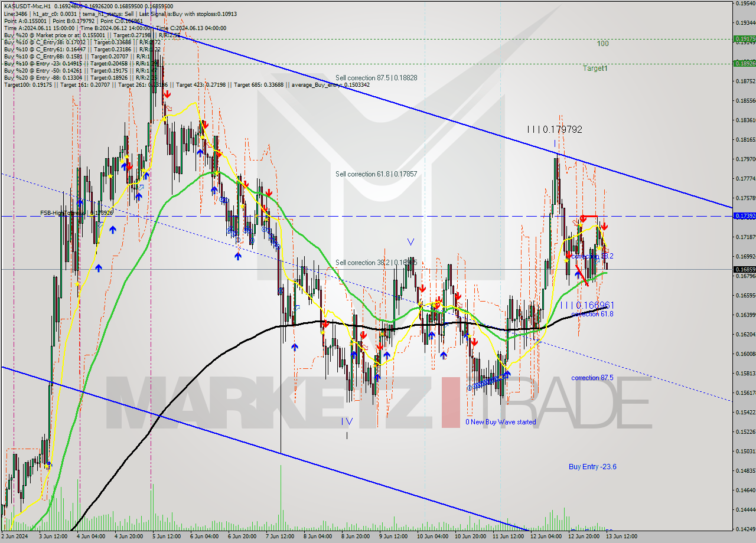756x543 pixels.
Task: Click the 0.16992 price axis label
Action: [745, 256]
